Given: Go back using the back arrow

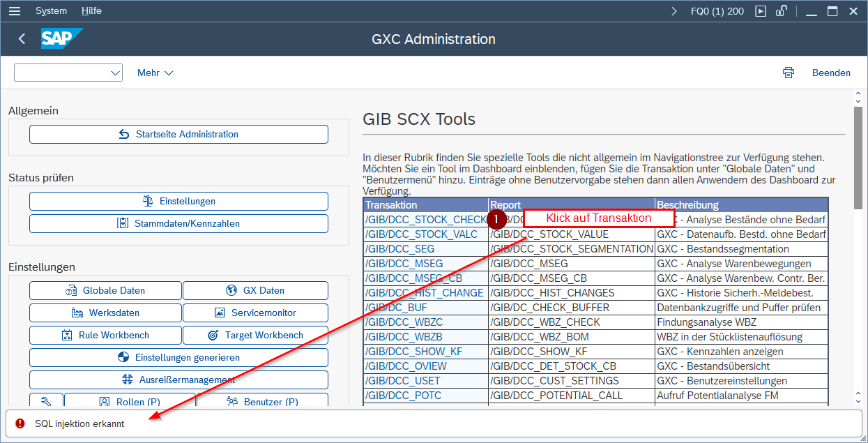Looking at the screenshot, I should [22, 39].
